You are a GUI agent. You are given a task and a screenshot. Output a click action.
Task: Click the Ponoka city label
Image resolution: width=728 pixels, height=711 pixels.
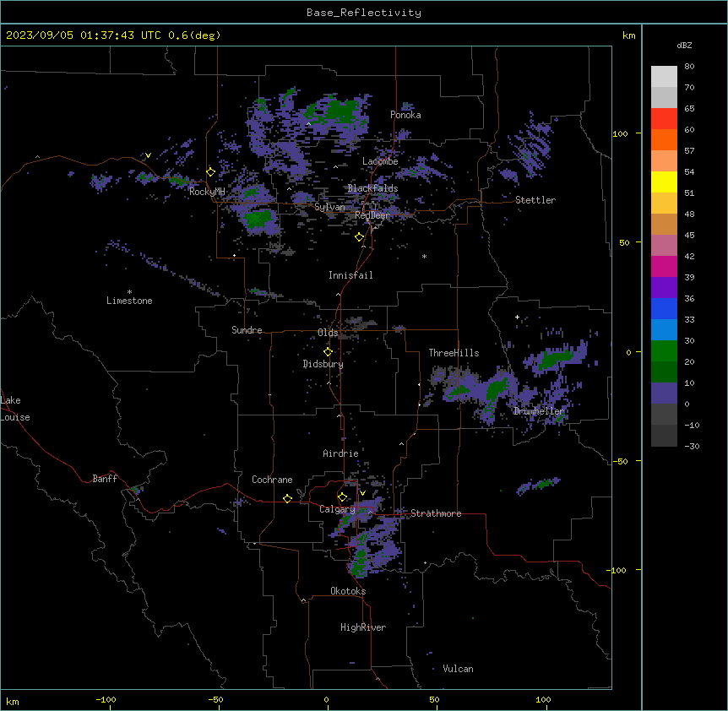[x=405, y=115]
